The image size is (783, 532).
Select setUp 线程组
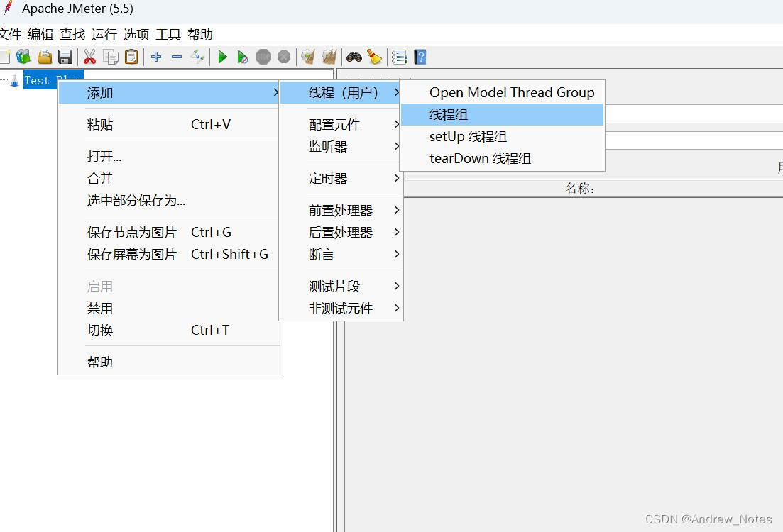click(503, 137)
